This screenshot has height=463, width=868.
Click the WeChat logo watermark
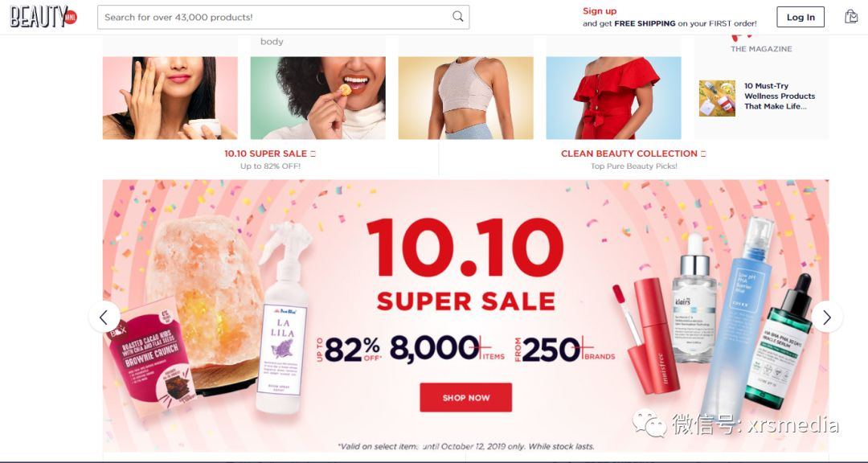point(650,424)
